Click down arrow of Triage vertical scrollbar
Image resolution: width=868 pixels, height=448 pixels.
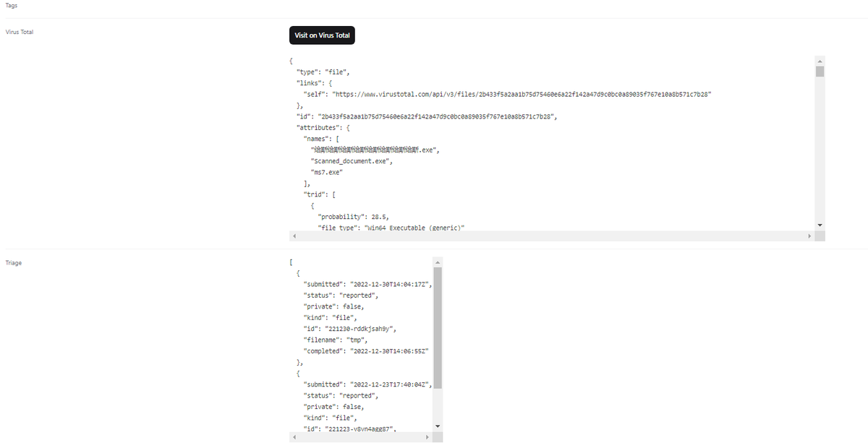438,426
